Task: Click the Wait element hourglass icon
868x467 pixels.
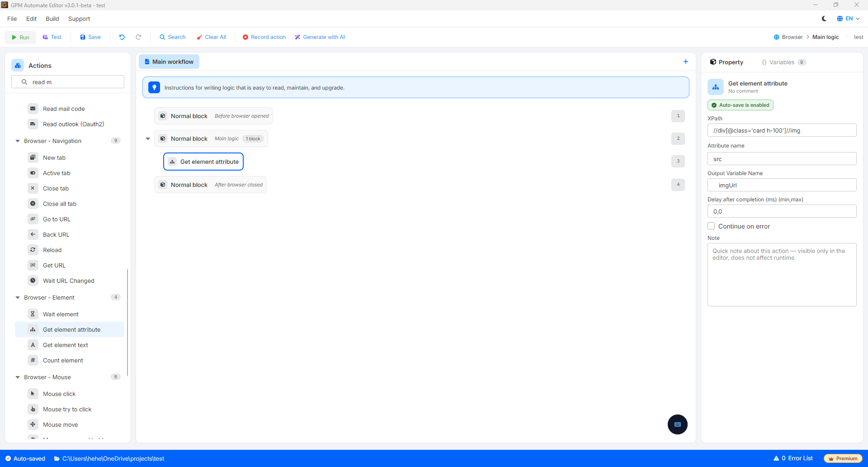Action: point(33,314)
